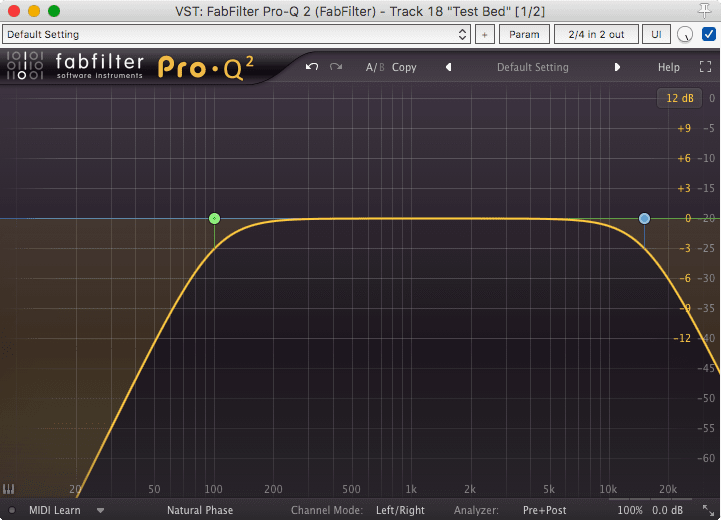This screenshot has width=721, height=520.
Task: Click the Copy button
Action: click(404, 68)
